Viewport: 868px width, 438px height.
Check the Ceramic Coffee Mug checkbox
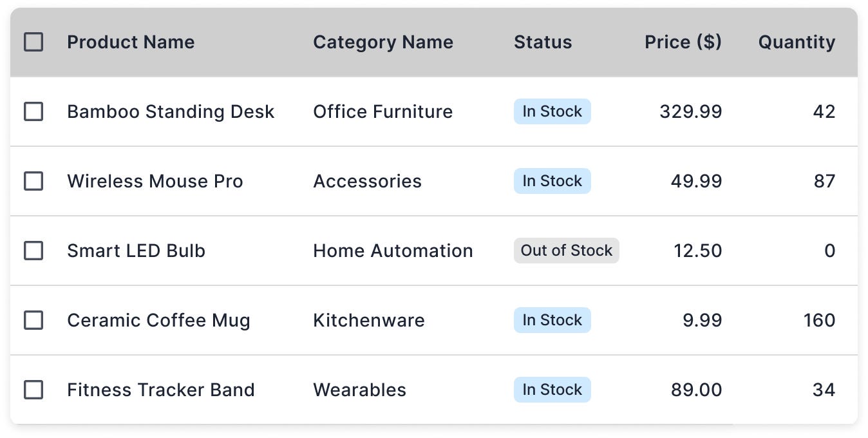pyautogui.click(x=33, y=321)
